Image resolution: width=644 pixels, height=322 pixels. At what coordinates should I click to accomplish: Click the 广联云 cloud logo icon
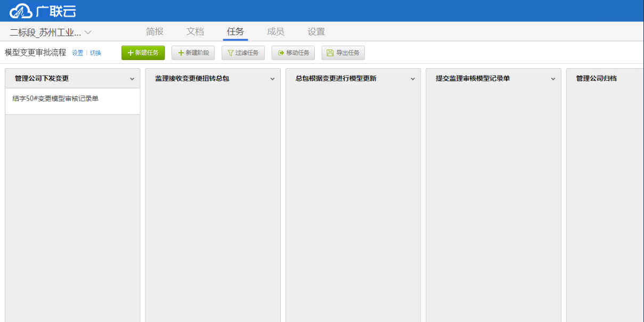tap(22, 10)
